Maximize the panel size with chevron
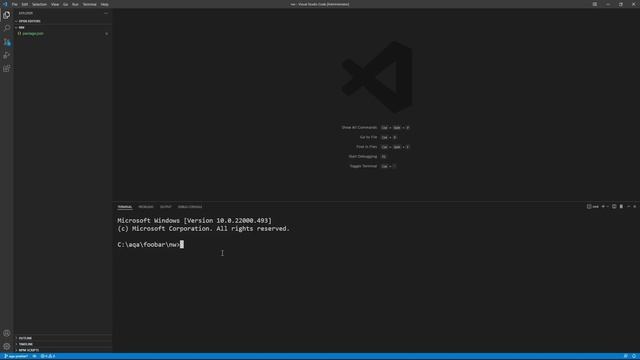The height and width of the screenshot is (360, 640). pos(629,207)
